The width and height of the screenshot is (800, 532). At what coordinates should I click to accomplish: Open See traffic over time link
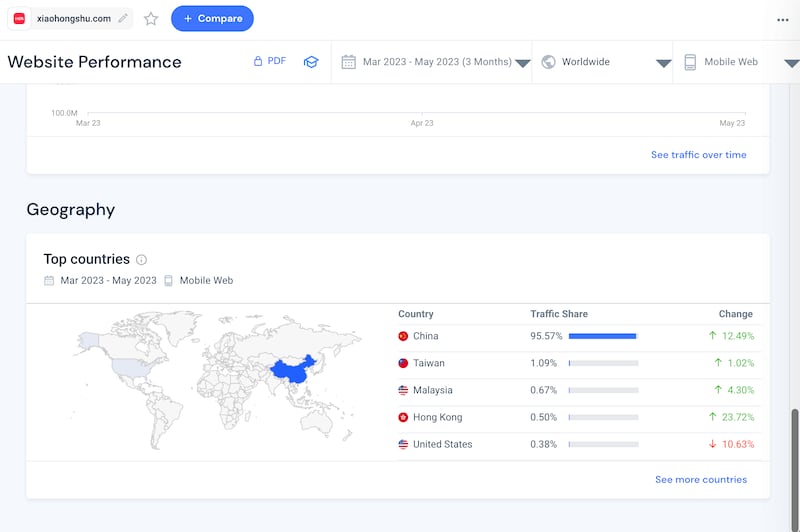698,155
